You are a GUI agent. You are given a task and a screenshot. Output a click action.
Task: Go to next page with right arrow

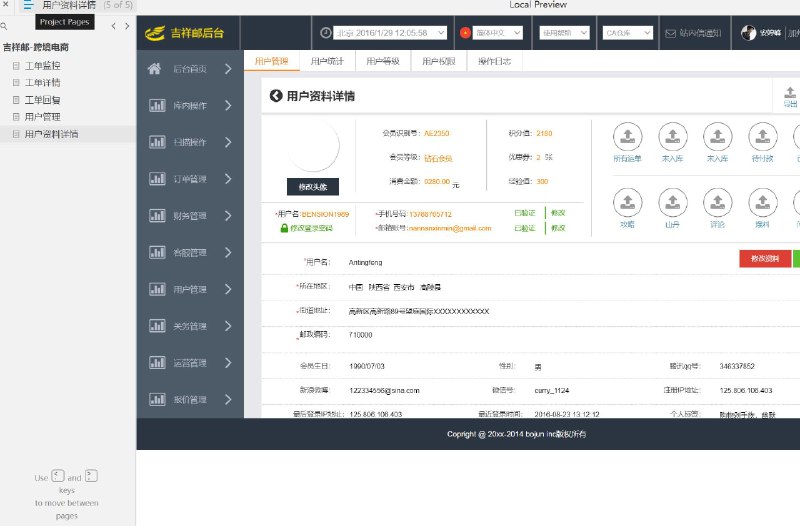(x=127, y=26)
